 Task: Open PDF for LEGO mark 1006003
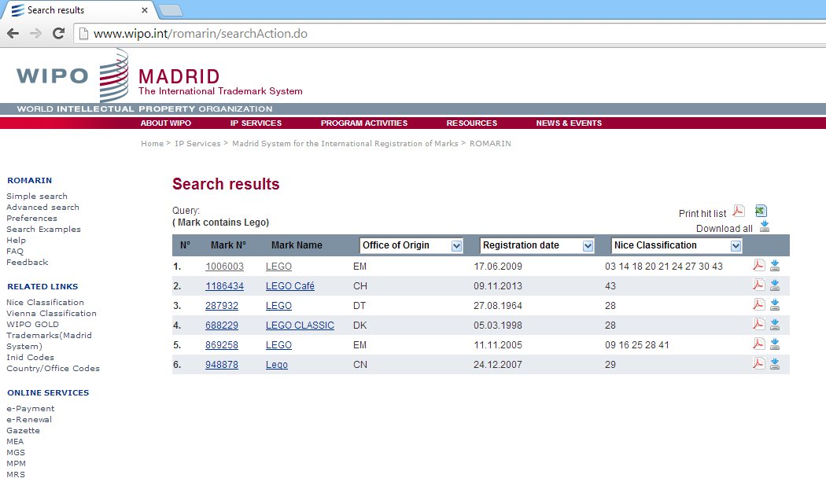[758, 266]
